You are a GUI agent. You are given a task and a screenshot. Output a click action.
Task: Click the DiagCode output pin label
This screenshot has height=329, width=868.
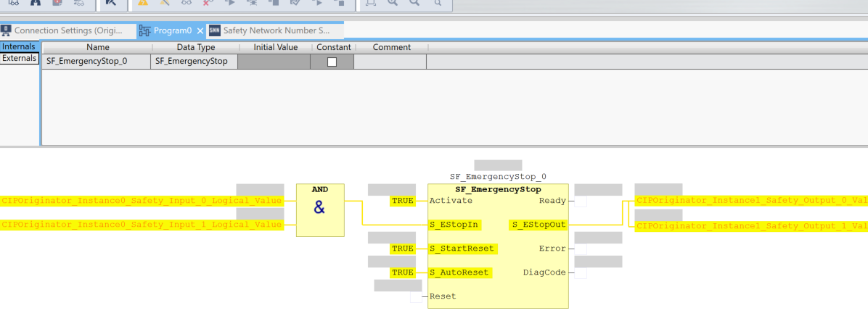tap(545, 272)
